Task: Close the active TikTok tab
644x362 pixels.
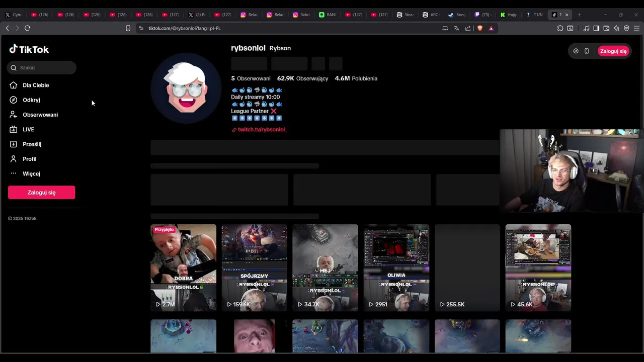Action: point(567,15)
